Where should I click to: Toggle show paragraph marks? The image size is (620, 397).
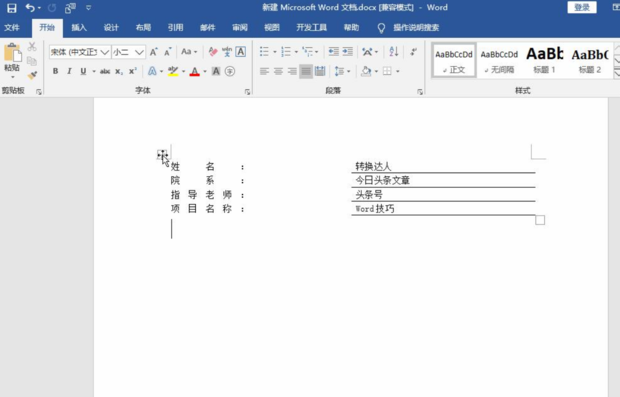[413, 52]
